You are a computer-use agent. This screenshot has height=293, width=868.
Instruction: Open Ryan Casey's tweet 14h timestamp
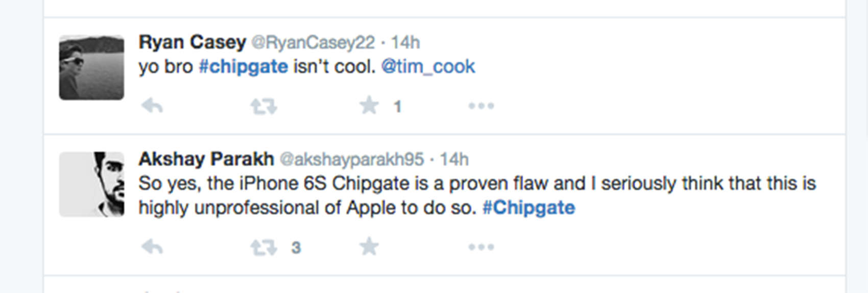click(405, 42)
